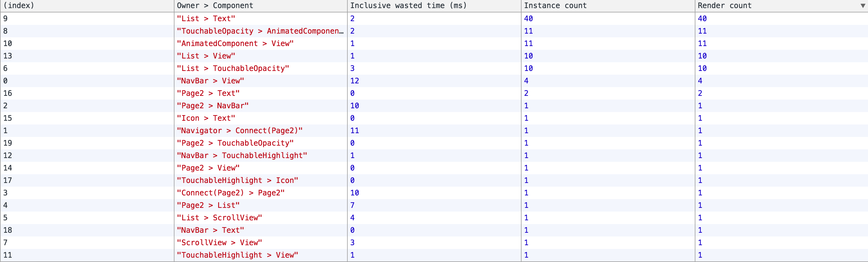The width and height of the screenshot is (868, 262).
Task: Sort by Owner > Component column header
Action: click(x=260, y=6)
